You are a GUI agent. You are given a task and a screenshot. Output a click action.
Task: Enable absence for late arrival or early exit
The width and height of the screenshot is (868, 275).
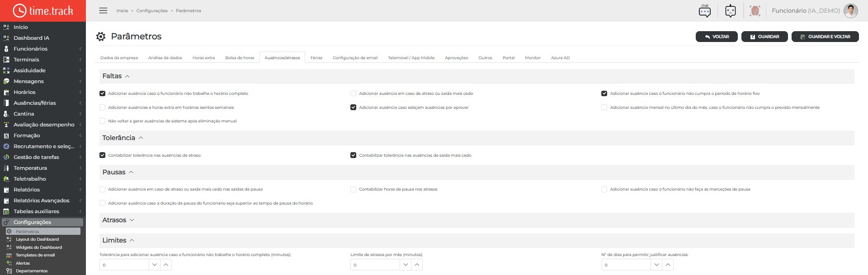354,93
